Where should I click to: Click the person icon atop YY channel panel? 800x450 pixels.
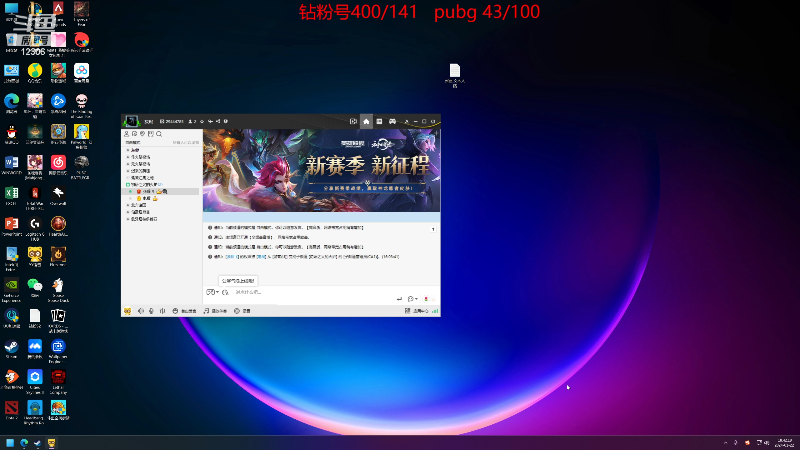127,134
